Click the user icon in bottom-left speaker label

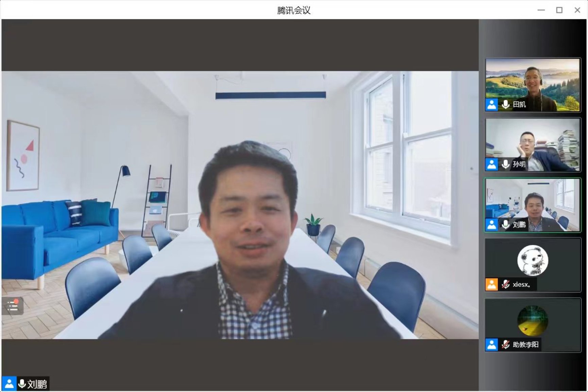(x=9, y=384)
